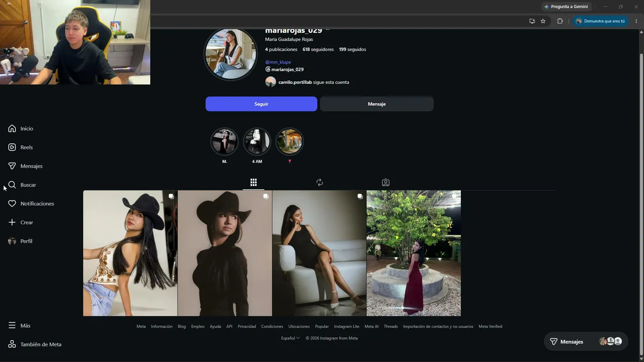Image resolution: width=644 pixels, height=362 pixels.
Task: Open the profile options three-dot menu
Action: (x=328, y=30)
